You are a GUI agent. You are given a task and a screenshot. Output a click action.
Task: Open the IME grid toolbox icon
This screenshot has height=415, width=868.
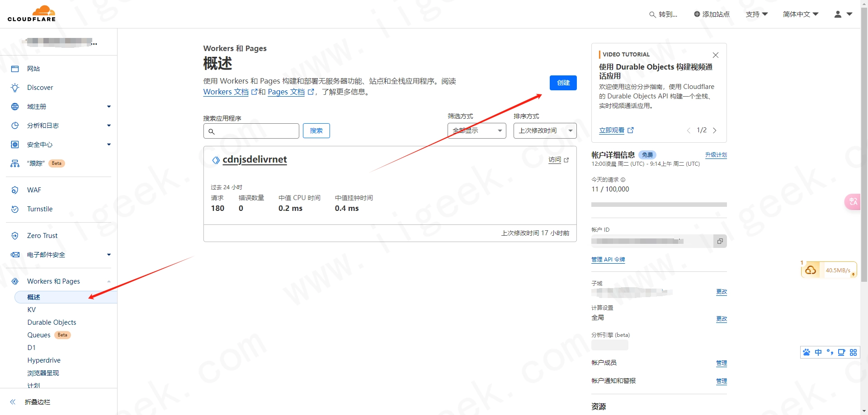pyautogui.click(x=853, y=352)
